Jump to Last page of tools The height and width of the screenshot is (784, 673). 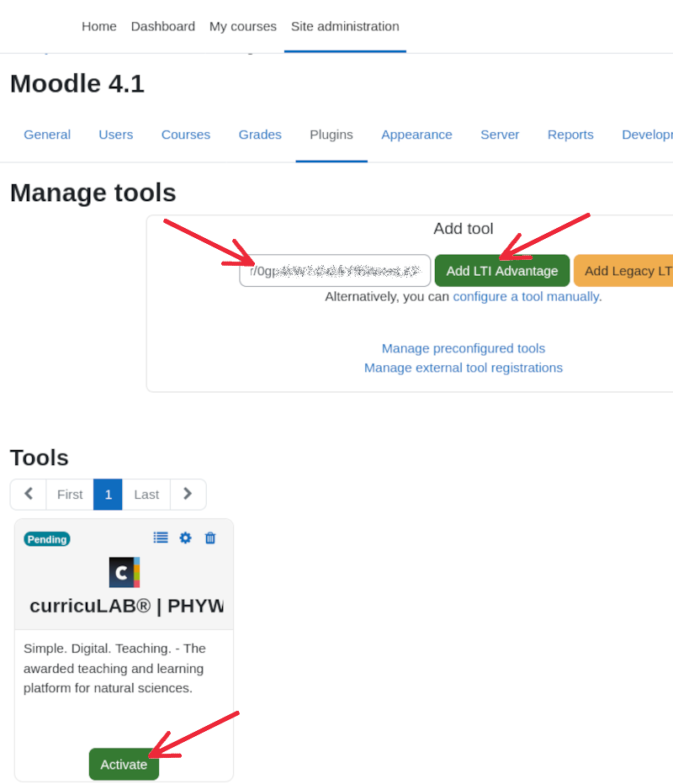tap(146, 494)
